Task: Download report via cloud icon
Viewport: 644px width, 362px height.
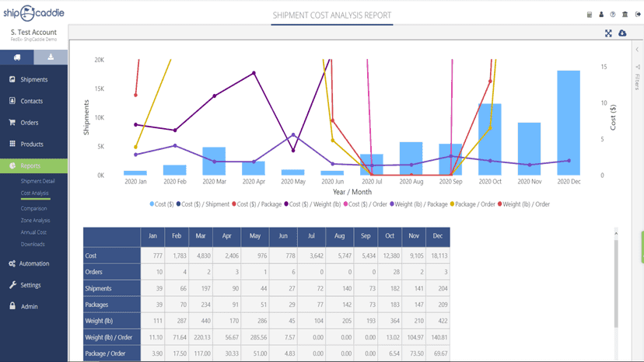Action: [623, 33]
